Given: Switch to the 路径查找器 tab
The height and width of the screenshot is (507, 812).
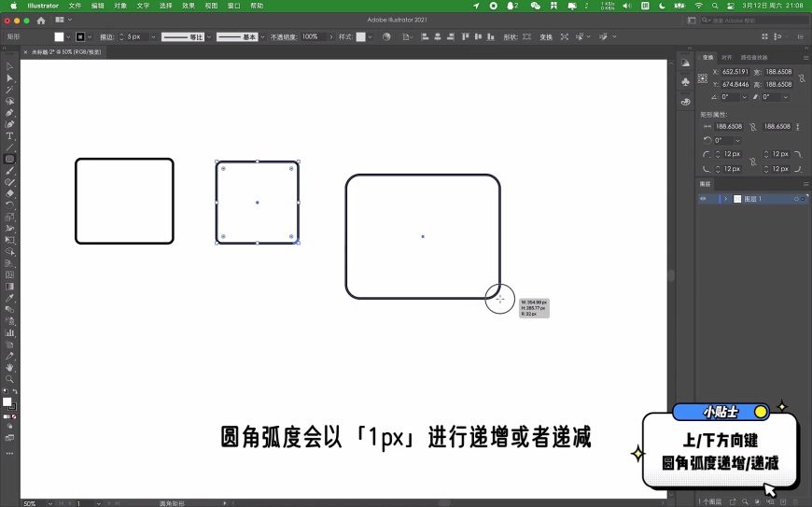Looking at the screenshot, I should pyautogui.click(x=754, y=58).
